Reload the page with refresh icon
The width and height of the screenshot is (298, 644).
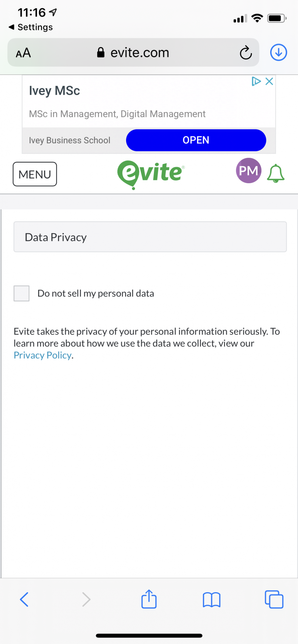[246, 52]
